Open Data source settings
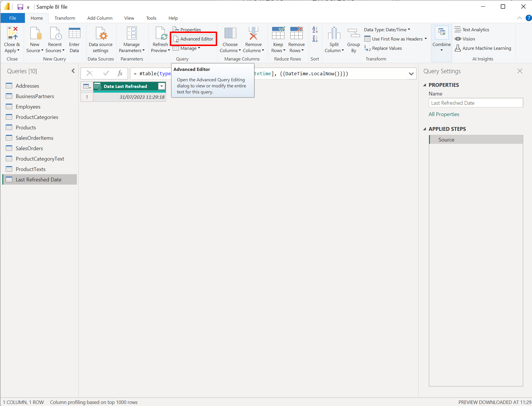 pos(101,38)
